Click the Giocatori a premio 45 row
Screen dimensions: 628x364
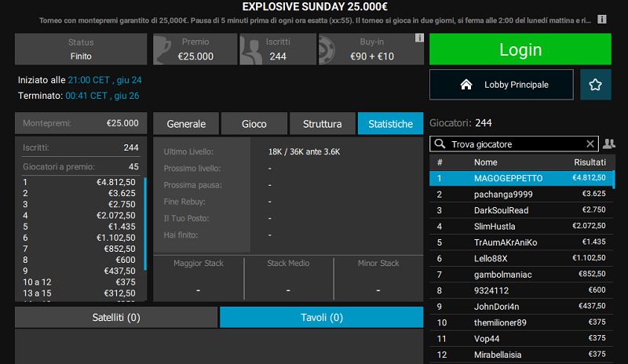(81, 166)
